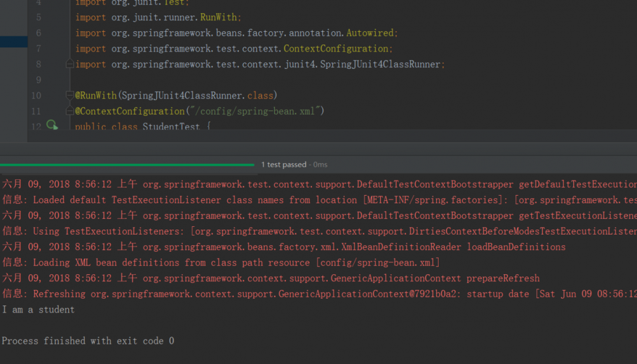Click the 'I am a student' console output
The width and height of the screenshot is (637, 364).
click(38, 310)
